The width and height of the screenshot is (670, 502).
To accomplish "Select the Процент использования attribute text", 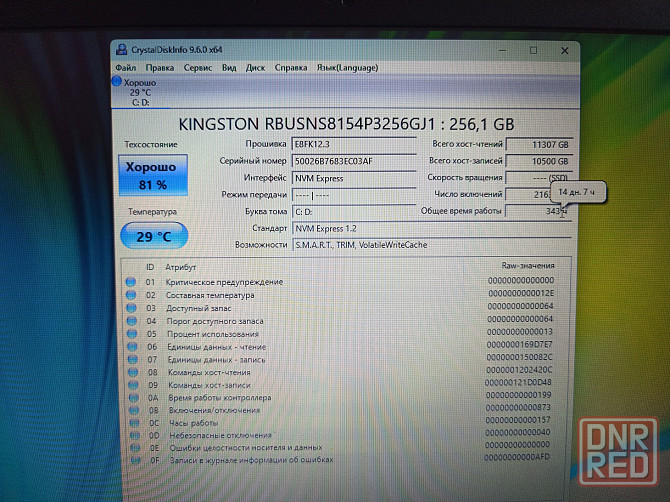I will point(213,334).
